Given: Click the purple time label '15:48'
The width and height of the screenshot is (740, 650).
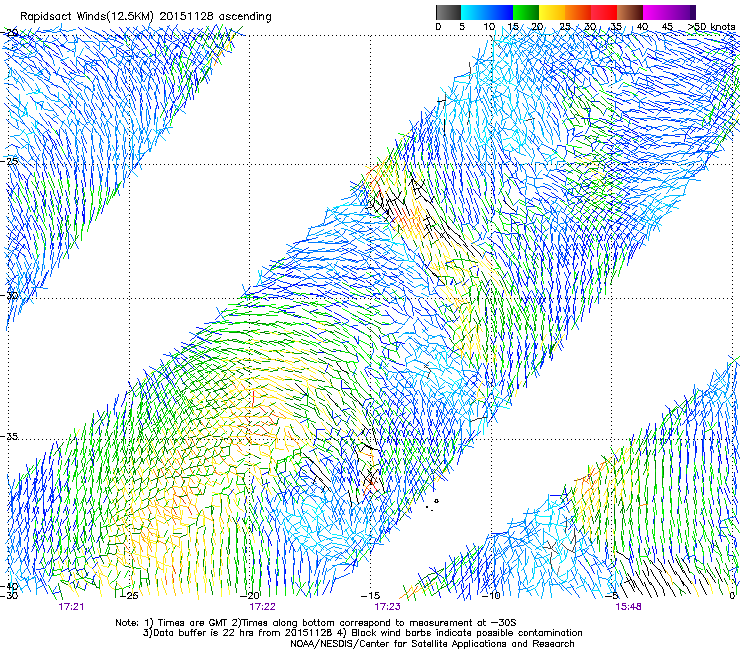Looking at the screenshot, I should pyautogui.click(x=628, y=607).
